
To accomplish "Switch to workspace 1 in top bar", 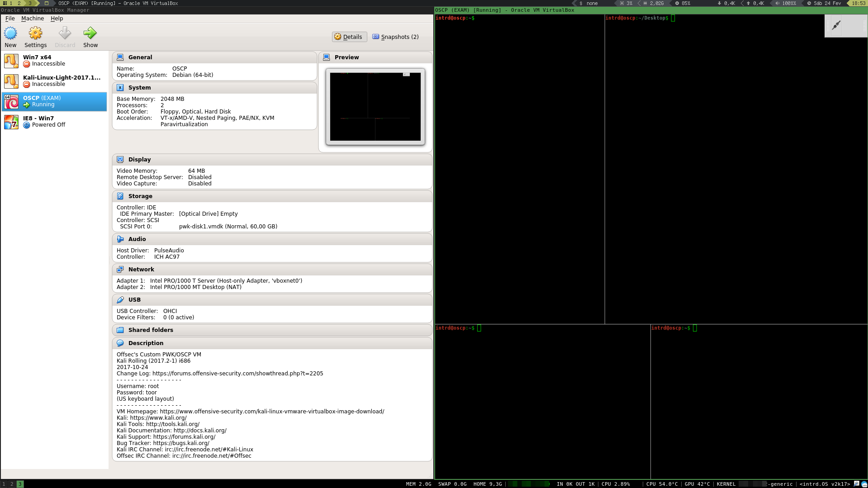I will [11, 3].
